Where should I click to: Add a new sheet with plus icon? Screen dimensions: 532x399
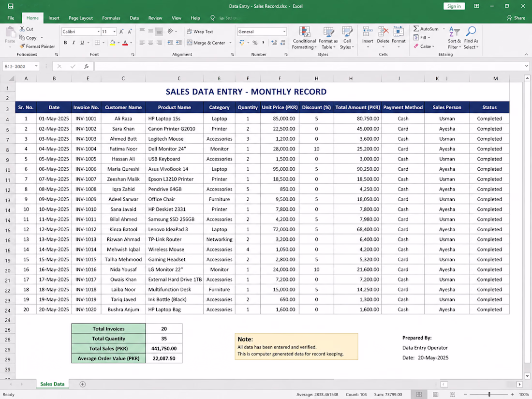82,384
